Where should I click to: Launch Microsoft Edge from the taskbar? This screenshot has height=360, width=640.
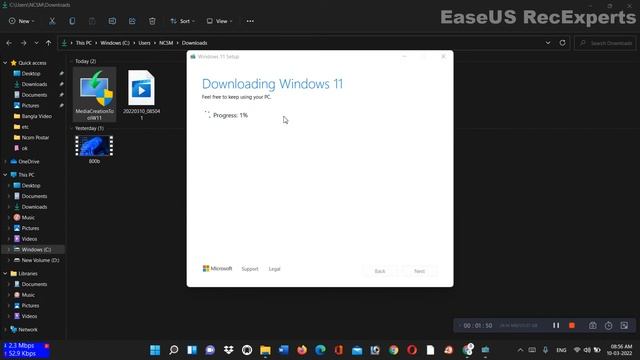pos(320,350)
